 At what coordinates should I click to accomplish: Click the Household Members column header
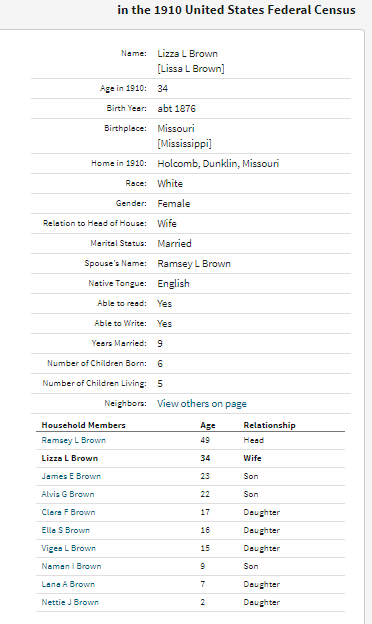[84, 425]
